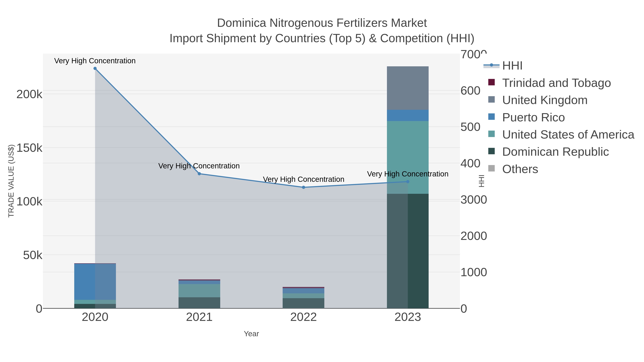Screen dimensions: 644x362
Task: Click the United States segment of 2023 bar
Action: coord(408,157)
